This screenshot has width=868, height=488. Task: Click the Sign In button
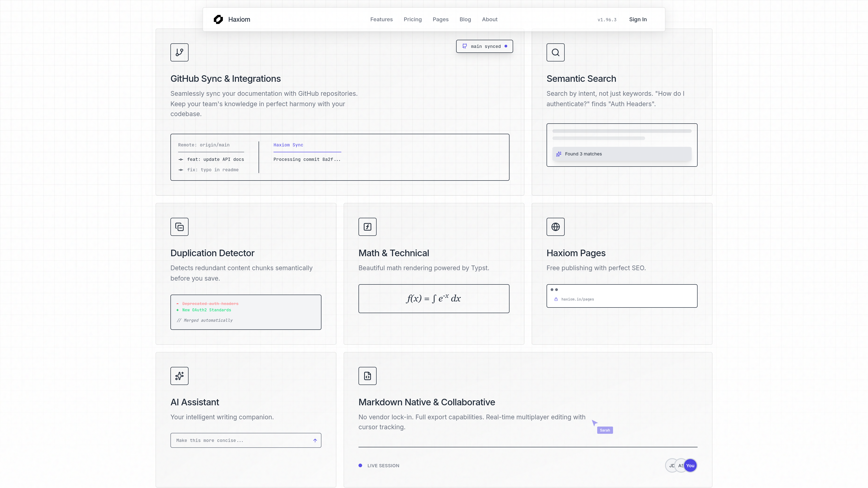[637, 19]
